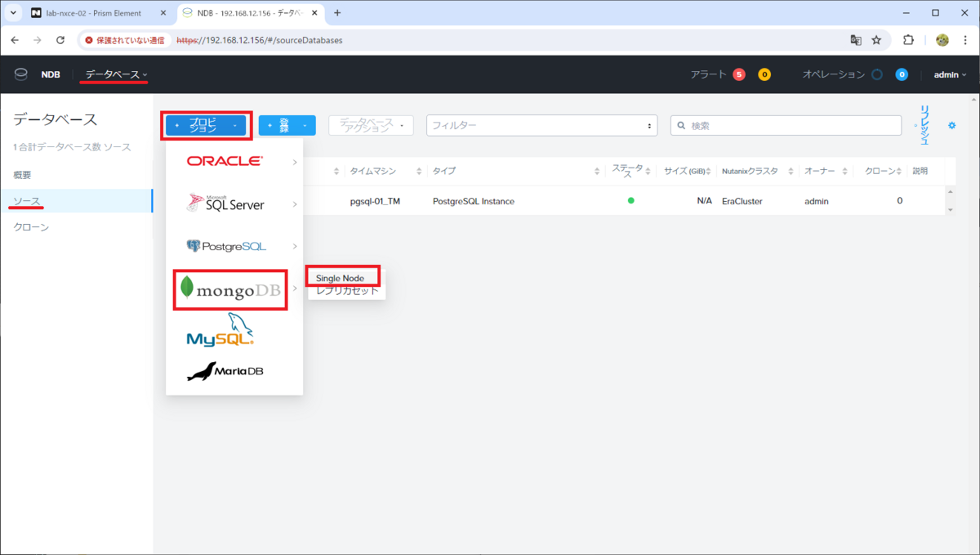Open the admin user menu
Viewport: 980px width, 555px height.
(x=950, y=74)
